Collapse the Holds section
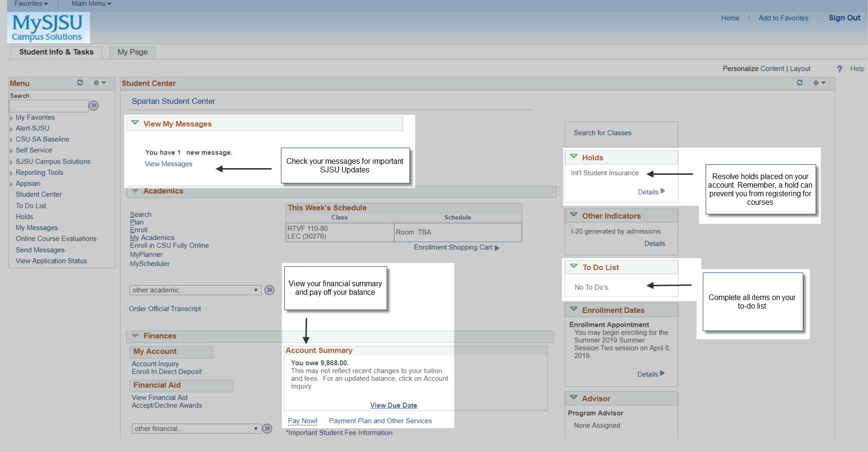868x452 pixels. [574, 157]
